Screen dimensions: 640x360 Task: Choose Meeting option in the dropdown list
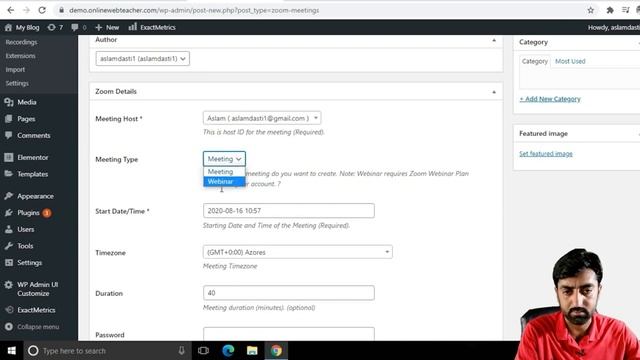[224, 172]
